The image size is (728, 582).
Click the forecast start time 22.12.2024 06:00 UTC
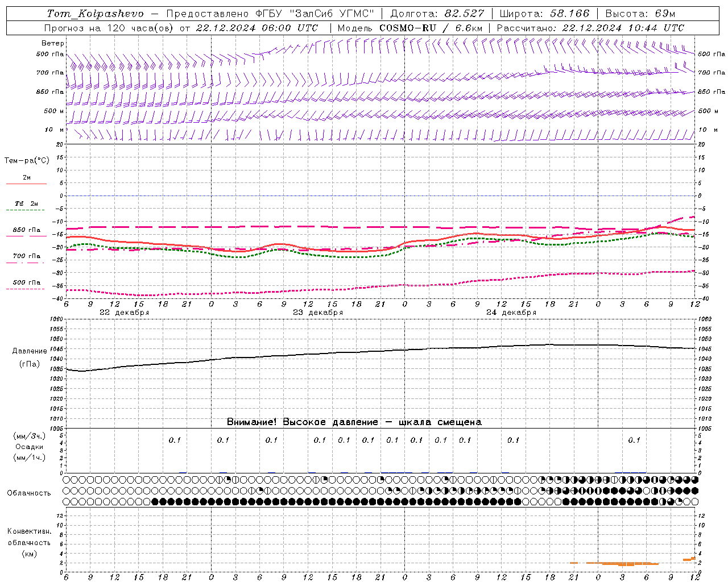tap(257, 28)
